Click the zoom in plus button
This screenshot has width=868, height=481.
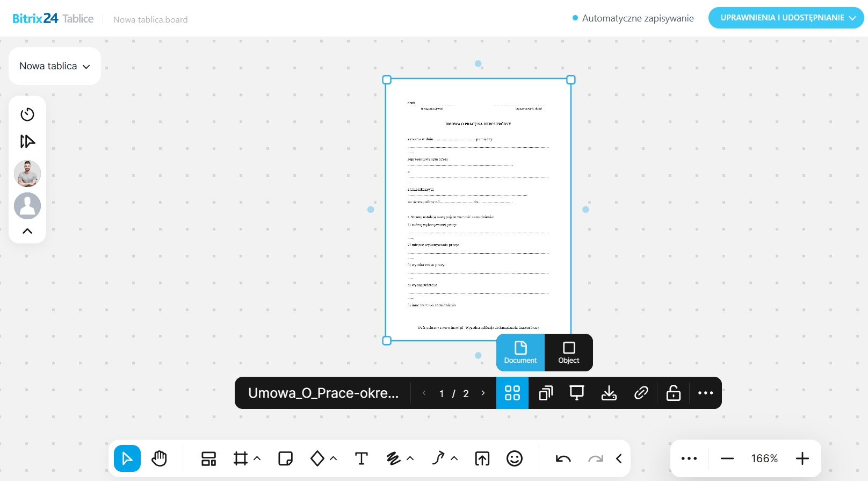click(802, 458)
